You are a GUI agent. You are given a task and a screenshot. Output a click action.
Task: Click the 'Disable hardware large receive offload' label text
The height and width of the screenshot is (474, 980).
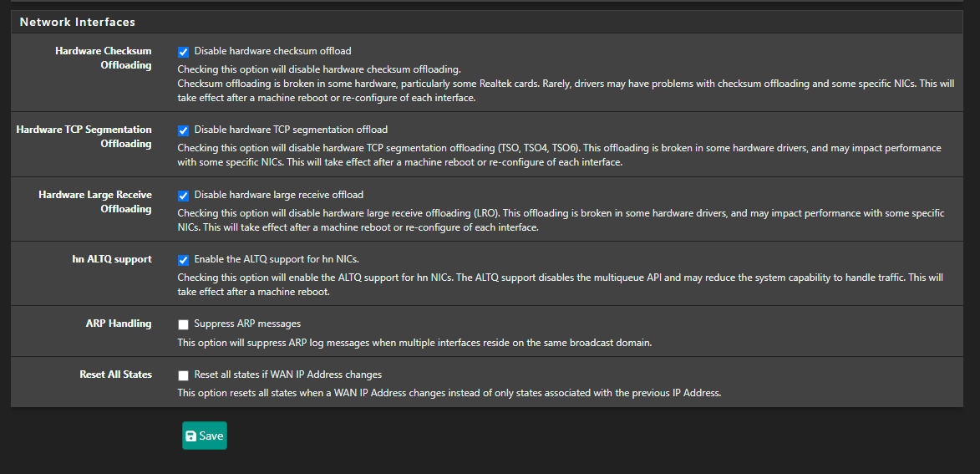click(x=279, y=195)
